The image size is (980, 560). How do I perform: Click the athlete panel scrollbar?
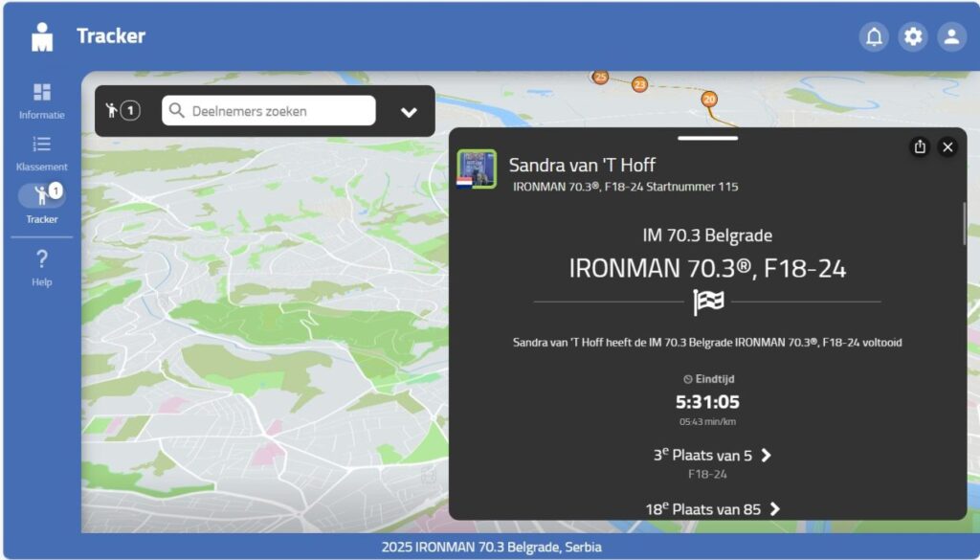click(x=964, y=223)
